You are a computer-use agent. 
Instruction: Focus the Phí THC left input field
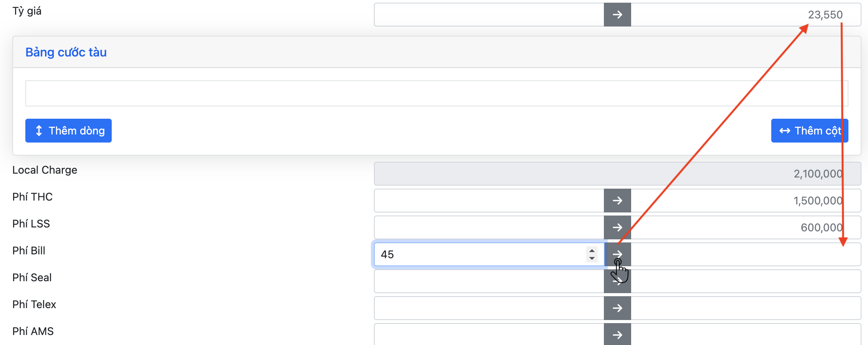click(x=489, y=201)
